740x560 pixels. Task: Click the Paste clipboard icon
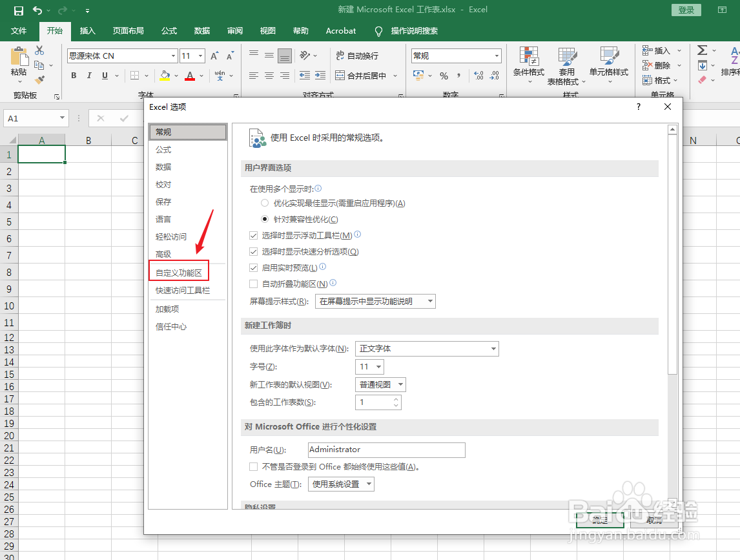[x=19, y=56]
